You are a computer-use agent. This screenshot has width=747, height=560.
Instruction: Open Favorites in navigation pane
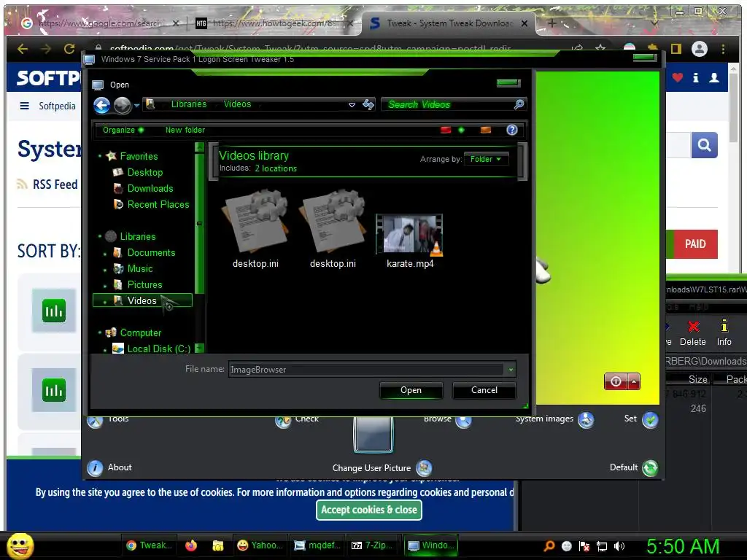(139, 156)
